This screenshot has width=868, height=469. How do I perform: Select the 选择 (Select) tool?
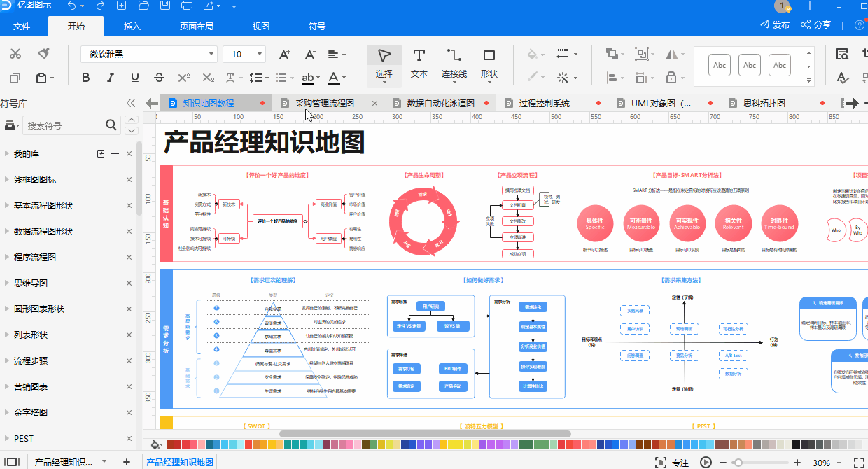[x=384, y=63]
